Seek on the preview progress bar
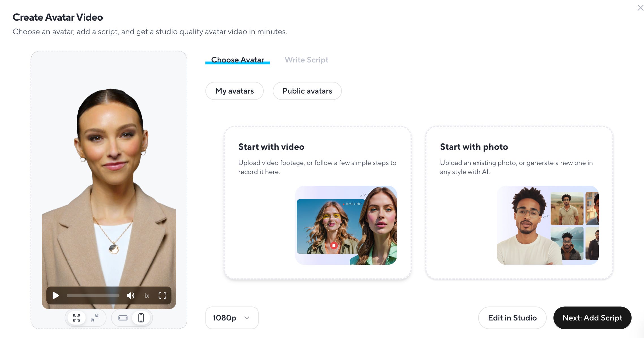Image resolution: width=644 pixels, height=338 pixels. click(x=93, y=296)
